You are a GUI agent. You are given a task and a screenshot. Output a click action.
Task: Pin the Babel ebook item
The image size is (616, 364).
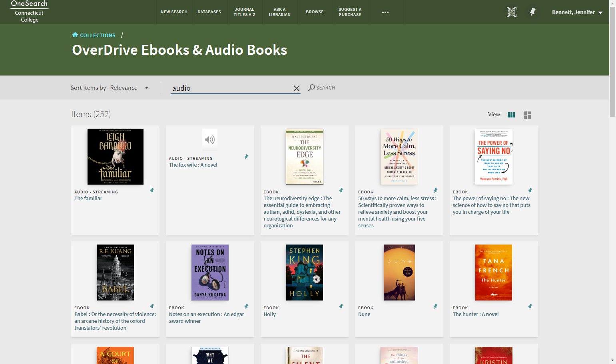[152, 306]
